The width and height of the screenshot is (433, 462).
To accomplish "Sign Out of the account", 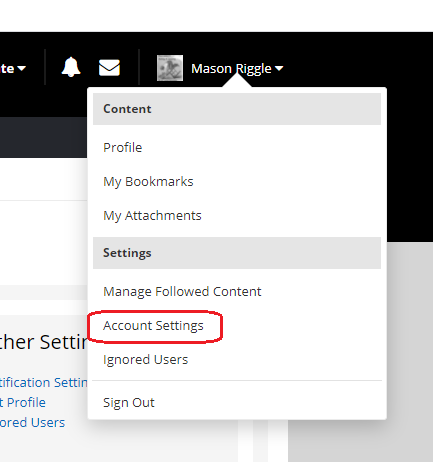I will click(129, 403).
